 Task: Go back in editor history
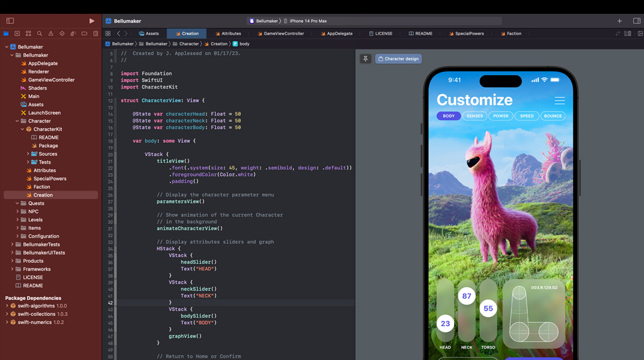coord(119,33)
